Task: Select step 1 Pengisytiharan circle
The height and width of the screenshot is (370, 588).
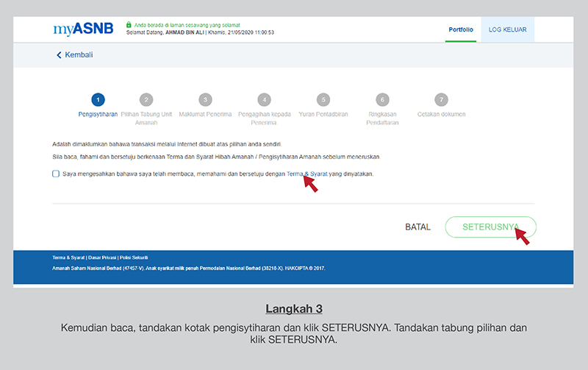Action: point(98,99)
